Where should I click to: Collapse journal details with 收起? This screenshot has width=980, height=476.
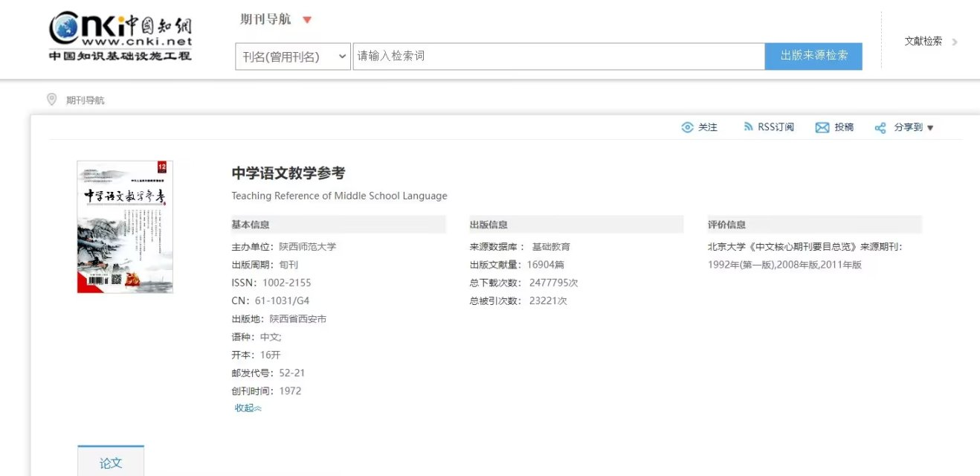tap(248, 408)
